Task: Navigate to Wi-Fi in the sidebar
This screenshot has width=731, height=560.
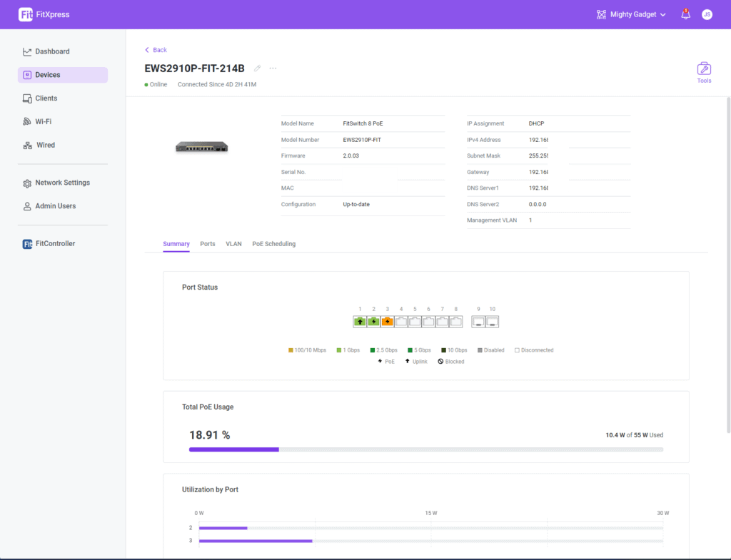Action: pos(44,121)
